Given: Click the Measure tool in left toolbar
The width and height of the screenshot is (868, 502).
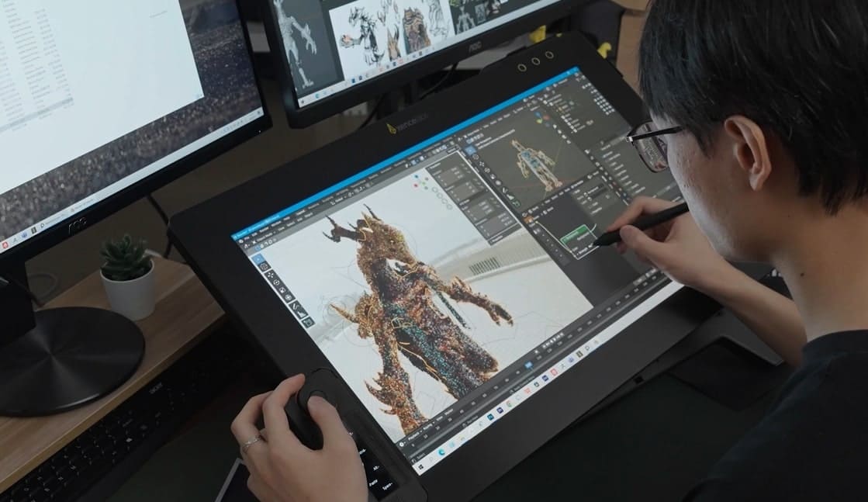Looking at the screenshot, I should [x=301, y=314].
